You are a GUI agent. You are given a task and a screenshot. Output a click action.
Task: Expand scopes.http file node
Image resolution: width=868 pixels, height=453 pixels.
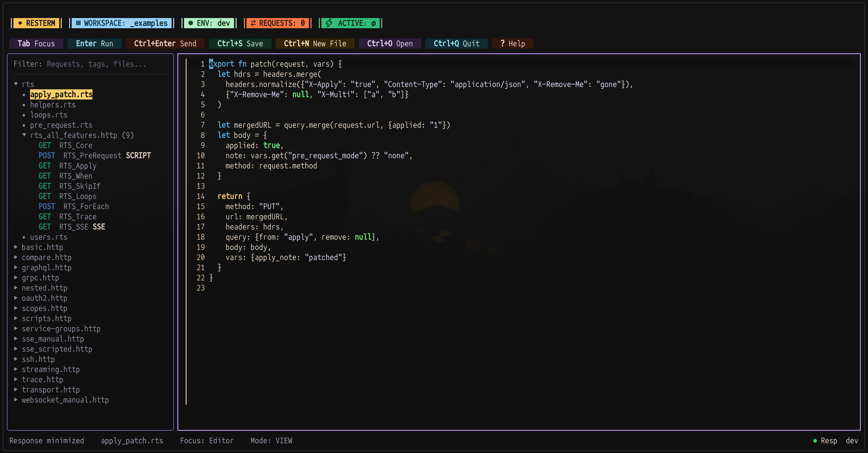coord(16,308)
